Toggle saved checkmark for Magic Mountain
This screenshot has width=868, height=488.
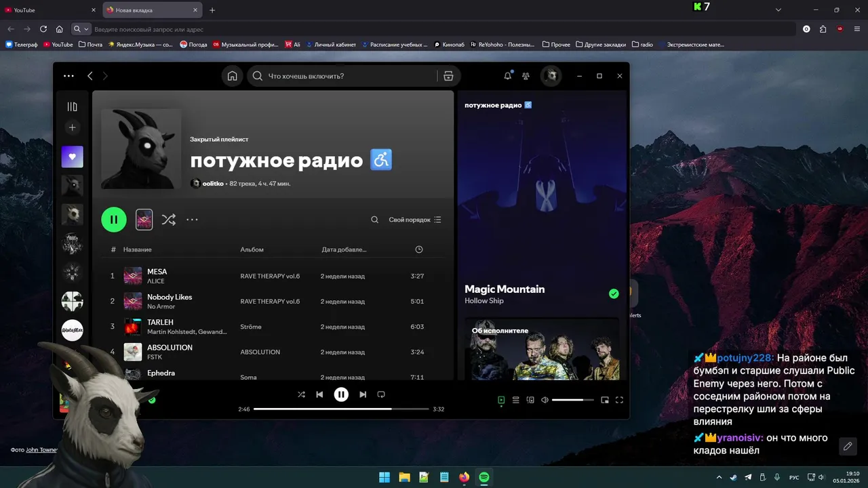tap(614, 293)
